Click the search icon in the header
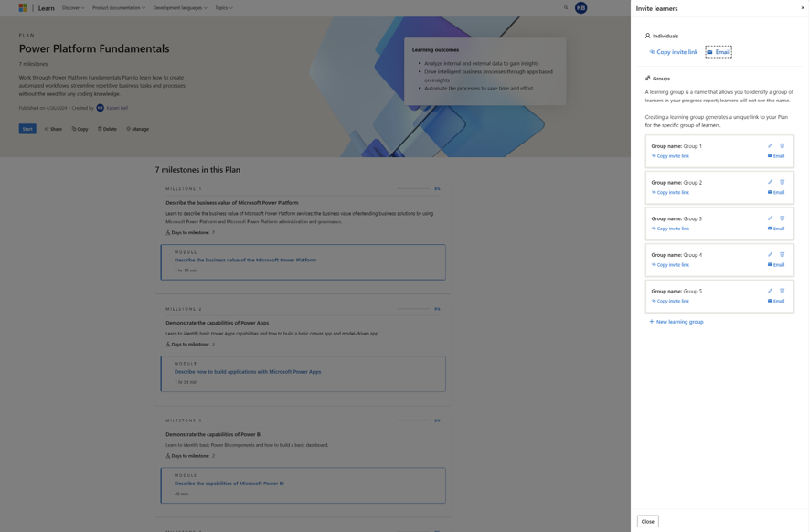 [565, 6]
